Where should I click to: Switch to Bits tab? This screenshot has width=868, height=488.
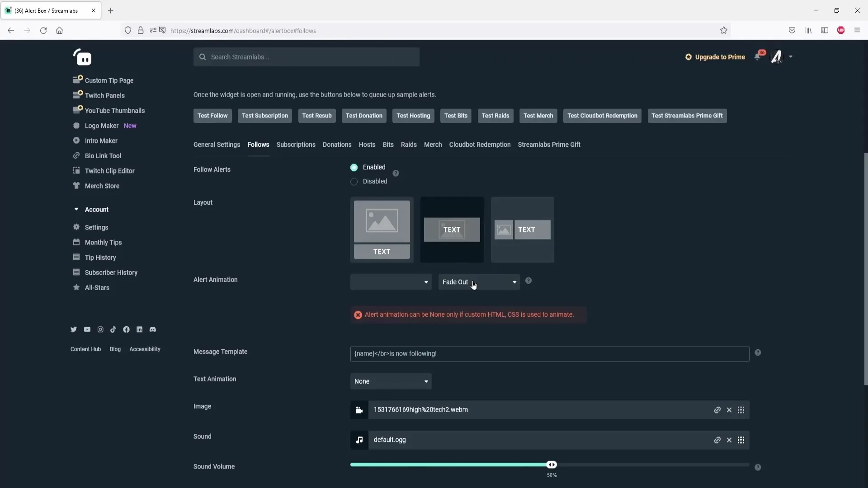(388, 145)
